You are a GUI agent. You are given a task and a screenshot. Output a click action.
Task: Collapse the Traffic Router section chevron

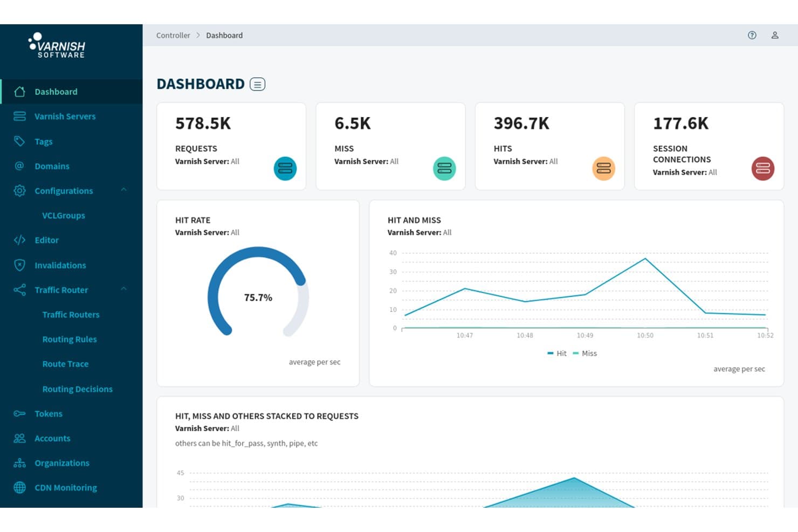coord(124,289)
